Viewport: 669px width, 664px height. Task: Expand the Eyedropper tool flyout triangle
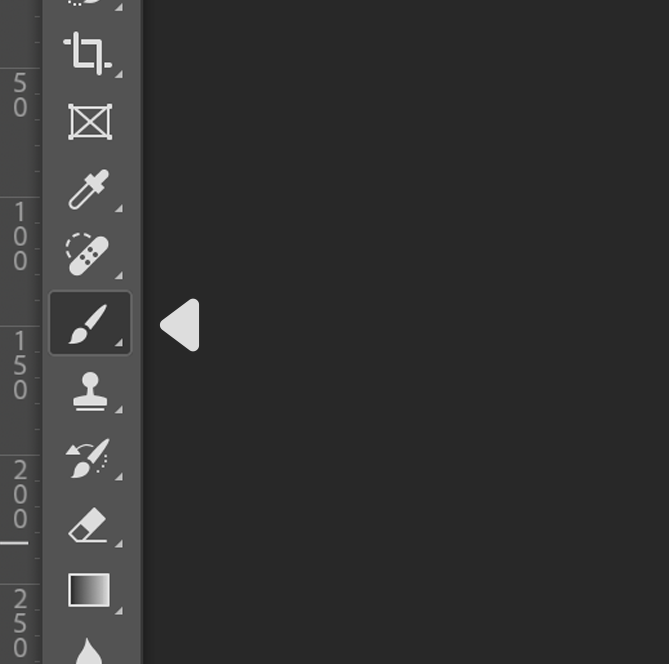click(x=119, y=208)
